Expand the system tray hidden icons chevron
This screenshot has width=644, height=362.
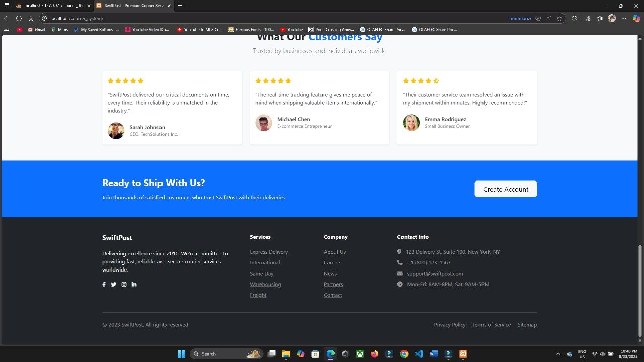pos(558,354)
